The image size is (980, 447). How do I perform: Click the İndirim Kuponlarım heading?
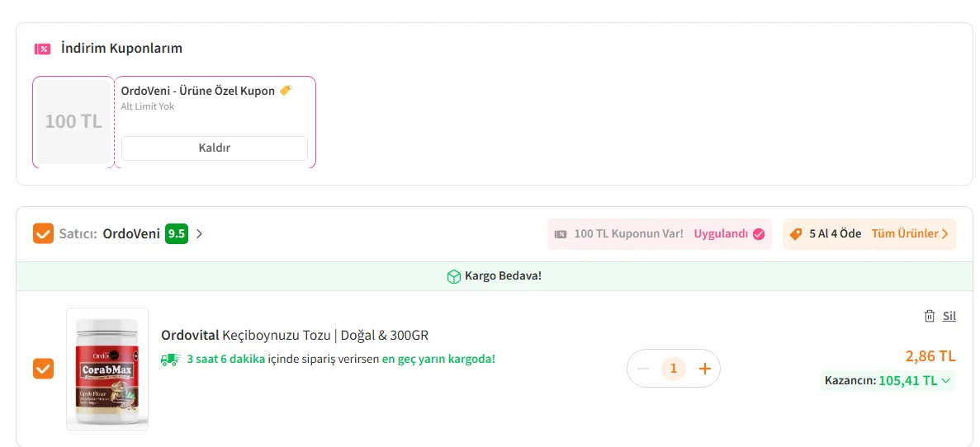point(122,48)
